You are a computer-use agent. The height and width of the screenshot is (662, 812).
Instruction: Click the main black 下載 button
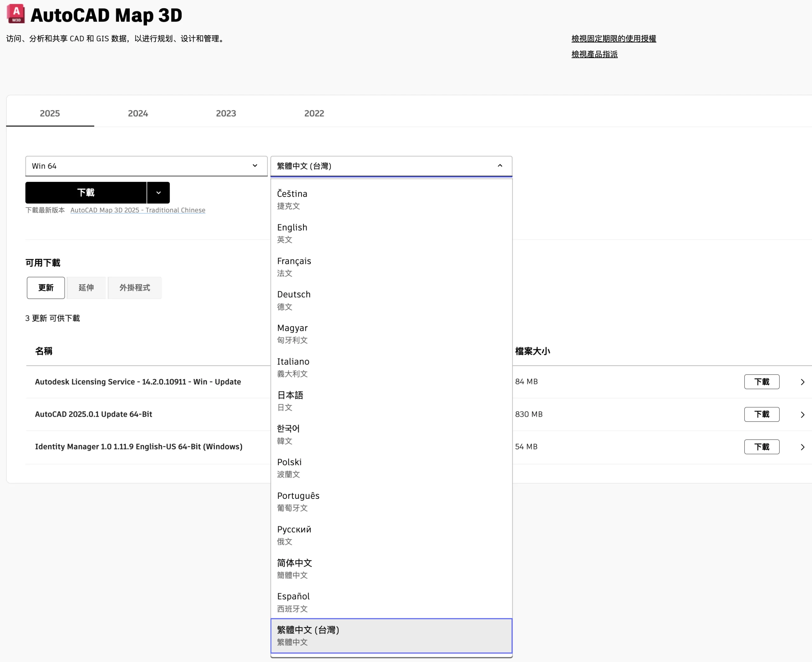[x=86, y=193]
